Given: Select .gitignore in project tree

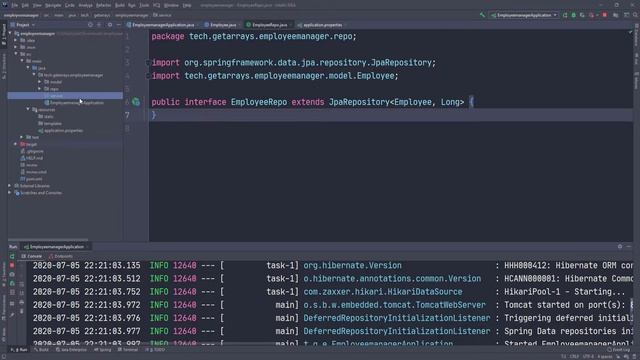Looking at the screenshot, I should point(32,151).
